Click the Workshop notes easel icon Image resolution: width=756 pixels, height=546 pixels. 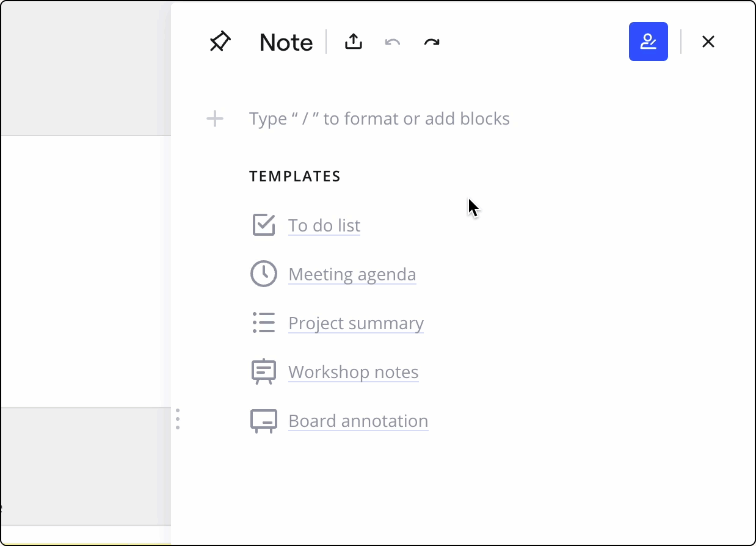point(264,371)
